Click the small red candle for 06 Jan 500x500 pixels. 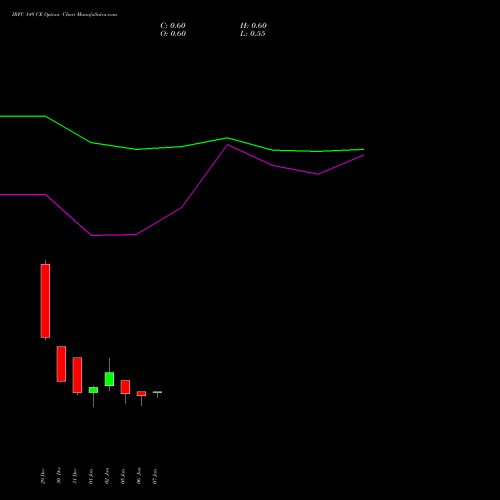(x=141, y=394)
